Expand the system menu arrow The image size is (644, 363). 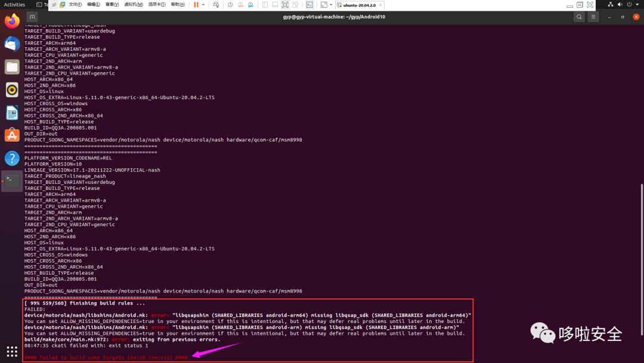point(637,5)
